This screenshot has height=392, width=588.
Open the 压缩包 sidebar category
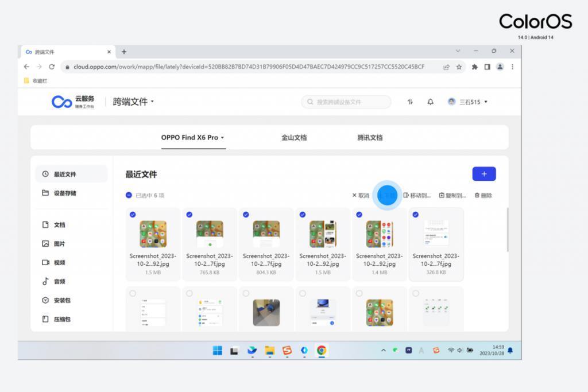[x=60, y=319]
